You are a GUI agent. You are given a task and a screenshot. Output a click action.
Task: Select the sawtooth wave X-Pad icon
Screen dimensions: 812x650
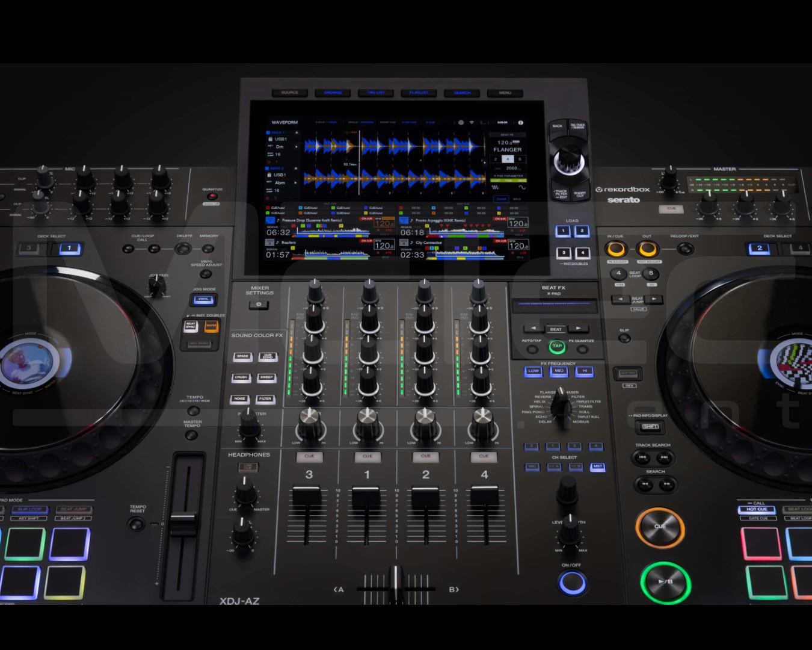[496, 187]
